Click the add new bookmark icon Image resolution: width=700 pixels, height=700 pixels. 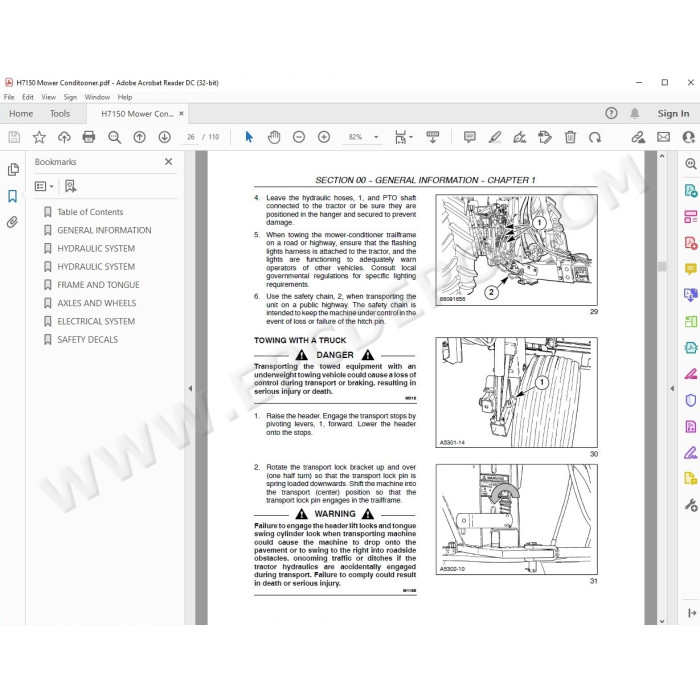(x=71, y=186)
